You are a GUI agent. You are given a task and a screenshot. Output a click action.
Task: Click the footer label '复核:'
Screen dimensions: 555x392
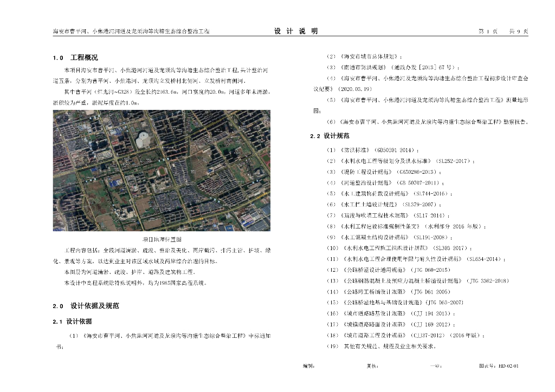point(372,366)
